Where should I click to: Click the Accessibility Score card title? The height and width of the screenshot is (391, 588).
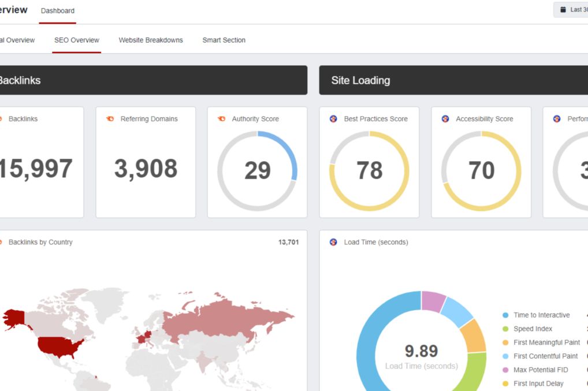[x=485, y=119]
